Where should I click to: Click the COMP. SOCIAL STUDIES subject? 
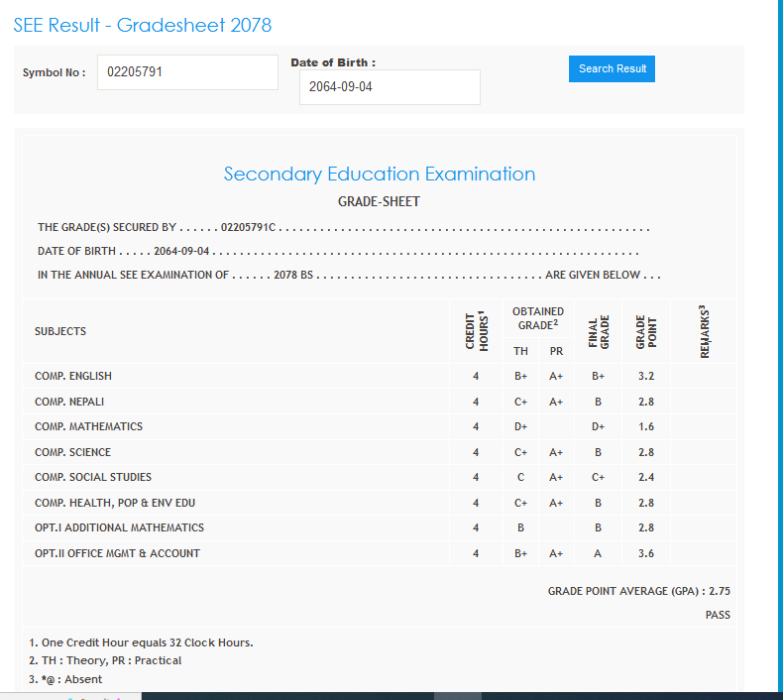(92, 477)
